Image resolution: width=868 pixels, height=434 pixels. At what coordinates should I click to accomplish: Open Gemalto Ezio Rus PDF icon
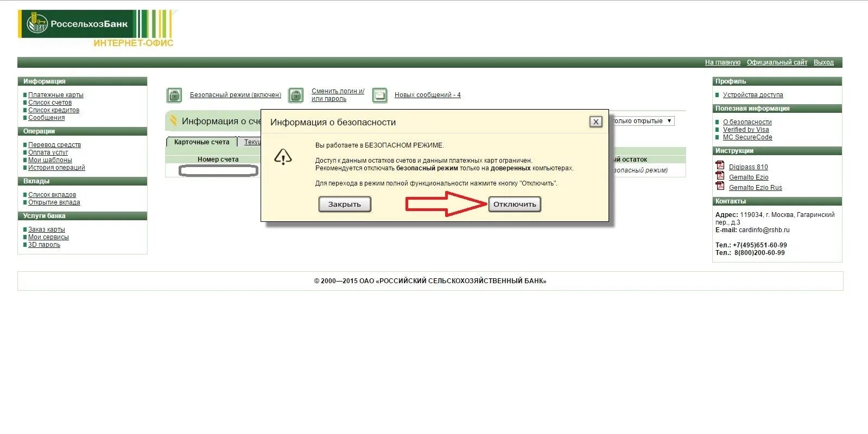720,186
